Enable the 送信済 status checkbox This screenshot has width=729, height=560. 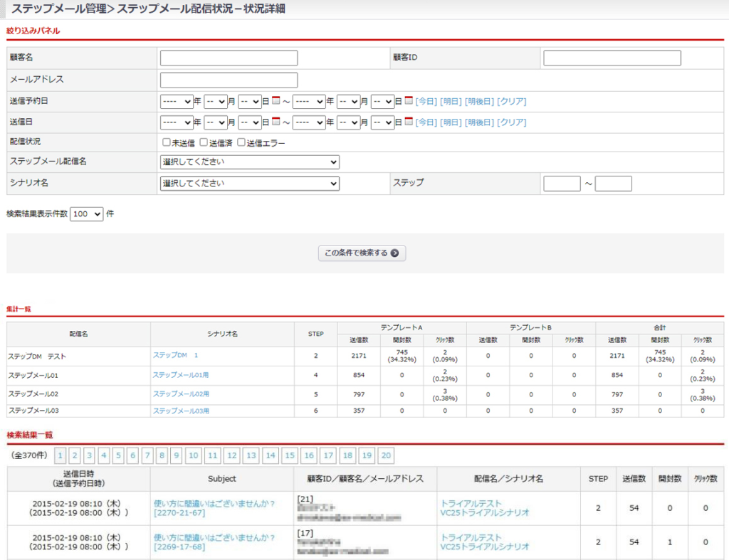(204, 142)
